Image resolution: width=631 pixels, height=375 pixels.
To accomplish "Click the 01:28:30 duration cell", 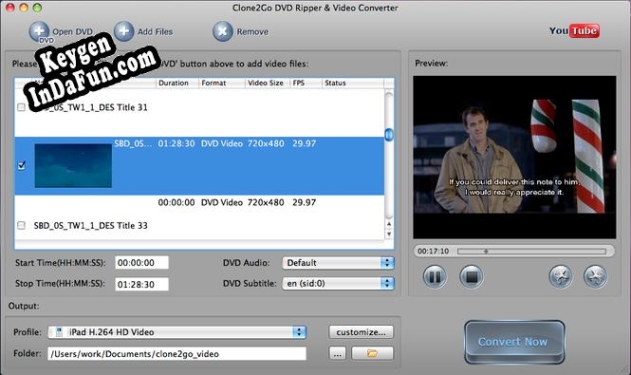I will coord(176,144).
